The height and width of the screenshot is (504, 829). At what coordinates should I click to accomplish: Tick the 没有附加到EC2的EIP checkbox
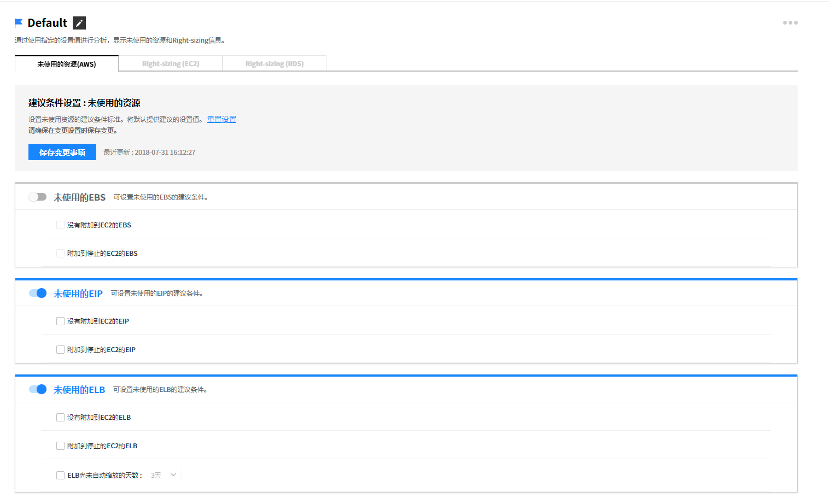pyautogui.click(x=60, y=321)
